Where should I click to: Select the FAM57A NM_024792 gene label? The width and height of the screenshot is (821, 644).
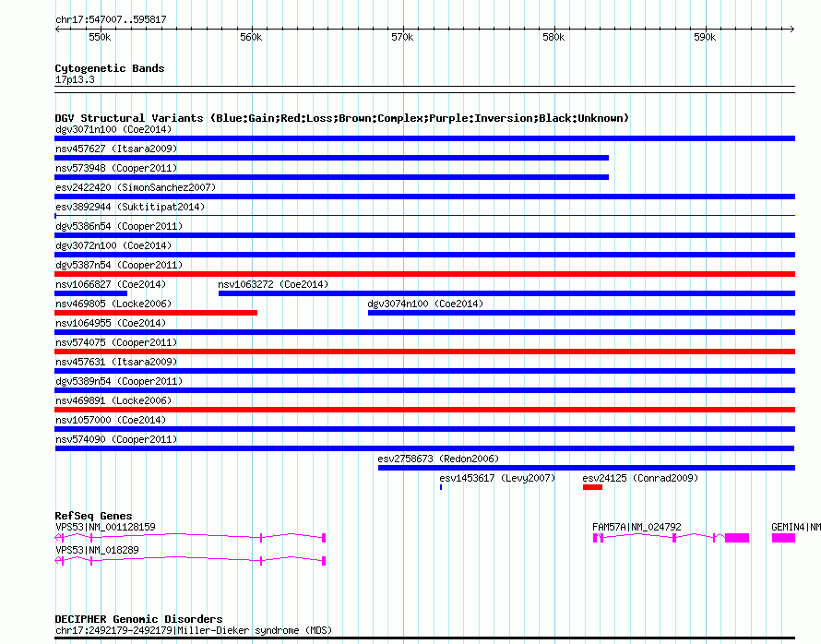click(637, 527)
